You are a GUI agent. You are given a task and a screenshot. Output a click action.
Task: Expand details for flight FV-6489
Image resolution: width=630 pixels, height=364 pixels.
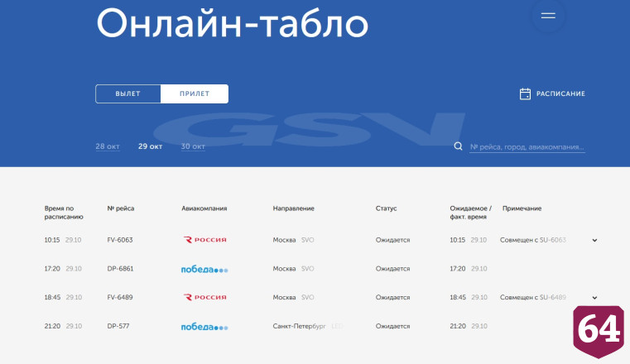click(x=594, y=298)
